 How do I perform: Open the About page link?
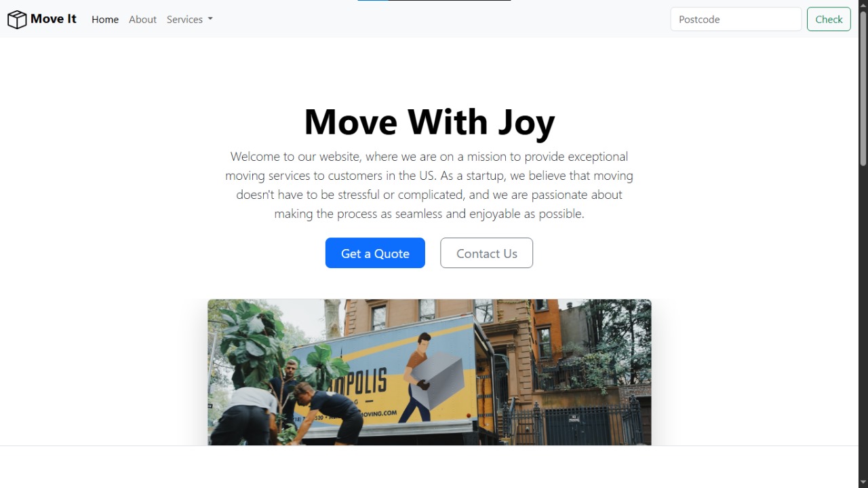click(142, 20)
